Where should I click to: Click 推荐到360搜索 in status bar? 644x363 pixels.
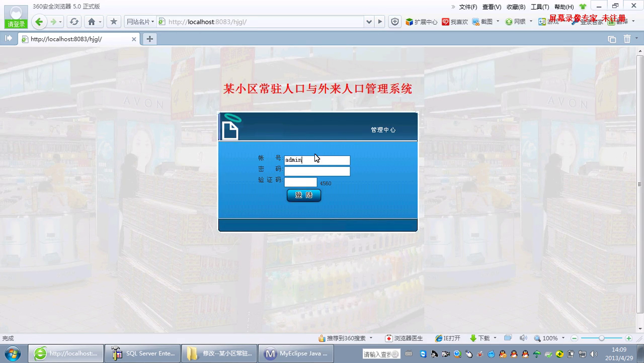pos(342,338)
